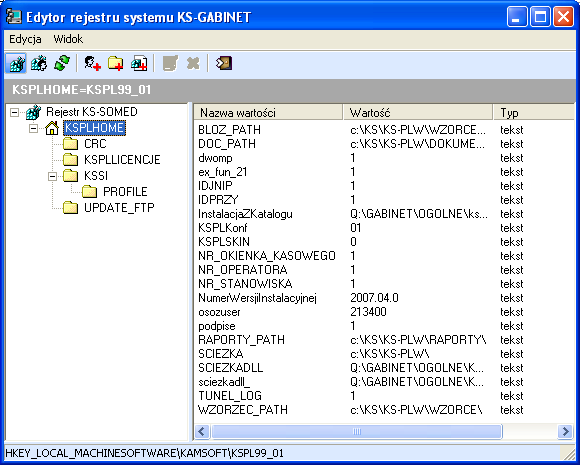Image resolution: width=580 pixels, height=465 pixels.
Task: Click the KSSI folder icon
Action: [x=70, y=176]
